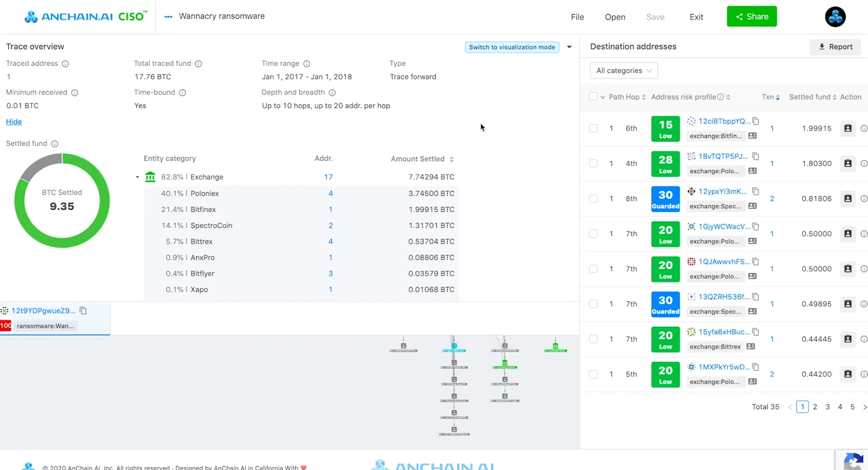This screenshot has width=868, height=470.
Task: Sort table by Path Hop
Action: tap(643, 97)
